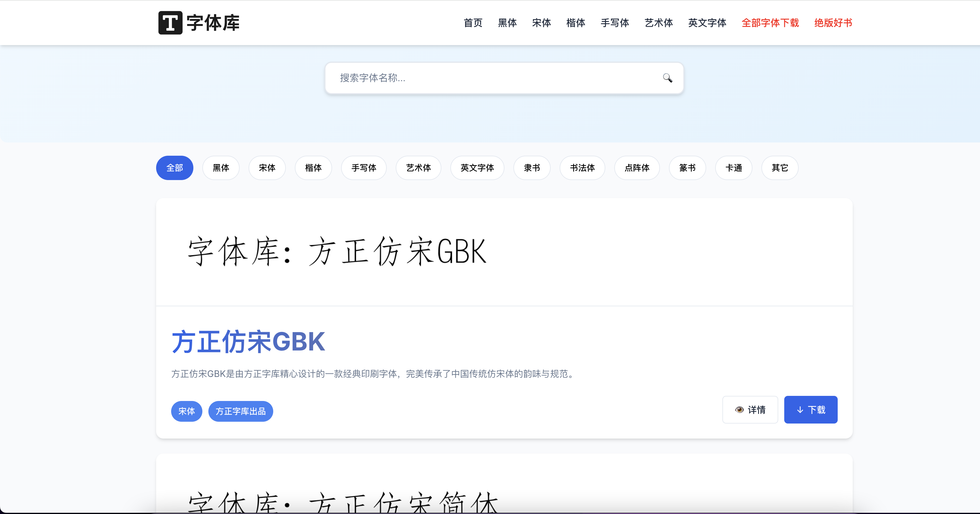This screenshot has height=514, width=980.
Task: Click the search magnifier icon
Action: pos(667,78)
